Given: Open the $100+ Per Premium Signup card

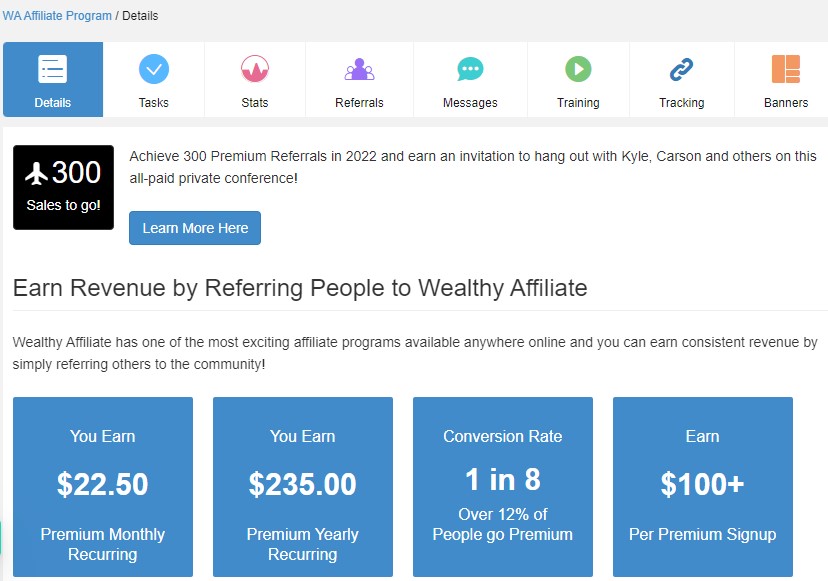Looking at the screenshot, I should (x=703, y=486).
